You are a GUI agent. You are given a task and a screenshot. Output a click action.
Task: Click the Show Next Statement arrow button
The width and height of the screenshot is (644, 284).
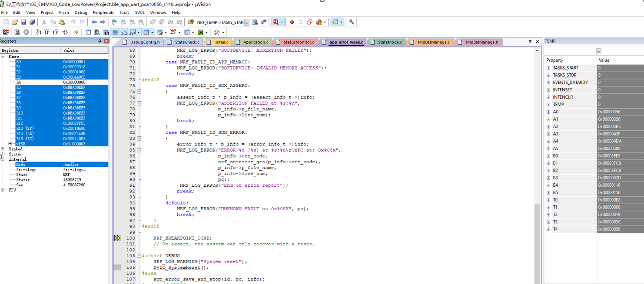click(x=76, y=32)
